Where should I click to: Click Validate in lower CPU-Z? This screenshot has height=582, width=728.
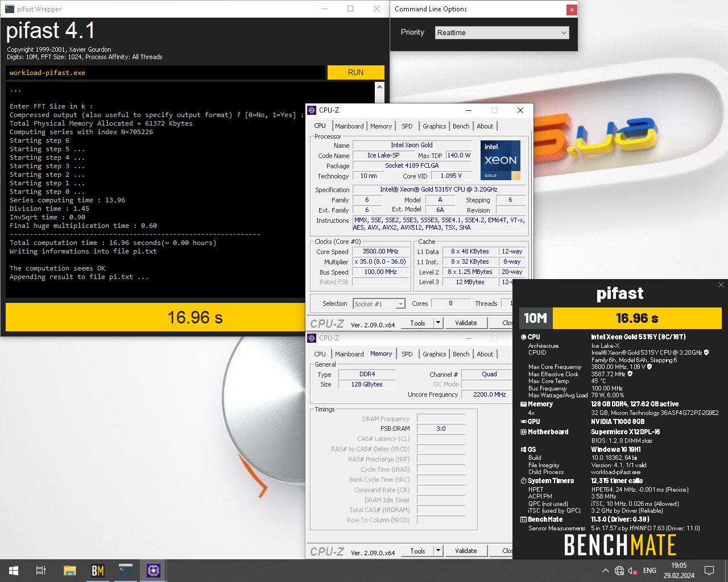click(x=466, y=551)
